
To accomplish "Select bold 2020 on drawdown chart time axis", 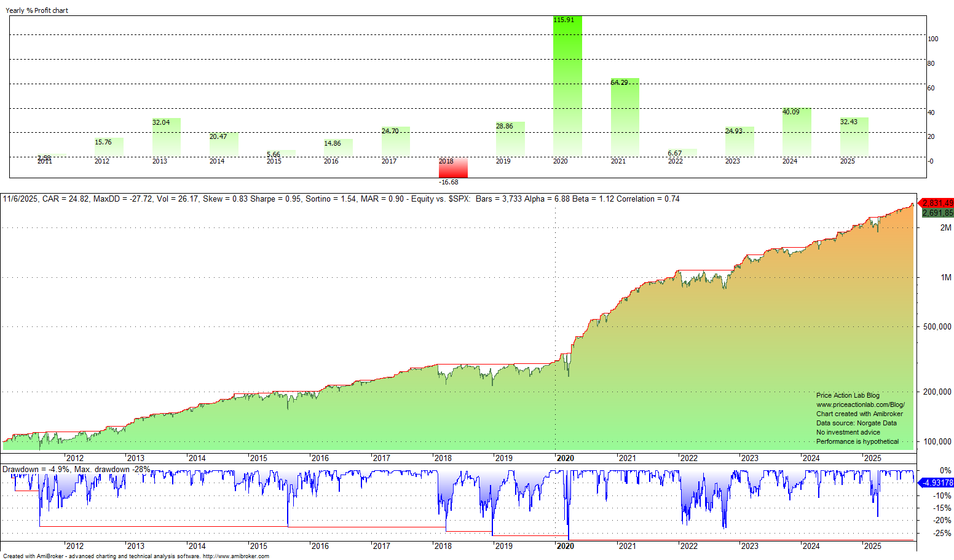I will click(565, 546).
